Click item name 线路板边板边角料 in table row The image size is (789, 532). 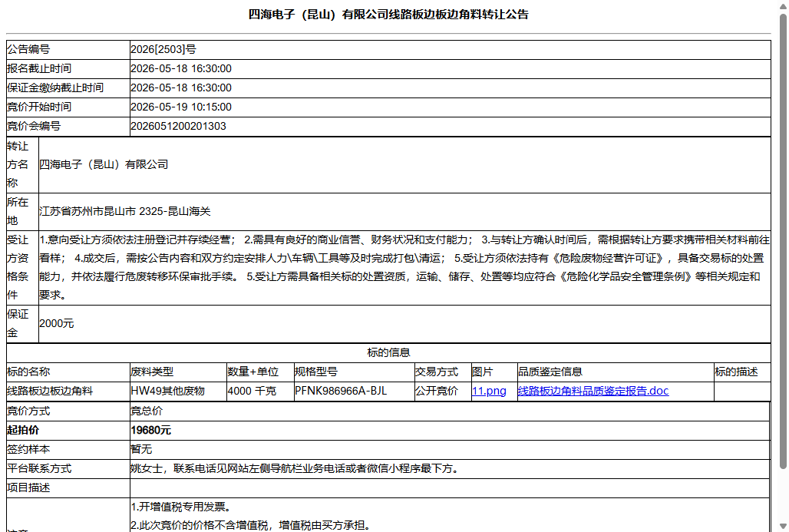click(50, 391)
